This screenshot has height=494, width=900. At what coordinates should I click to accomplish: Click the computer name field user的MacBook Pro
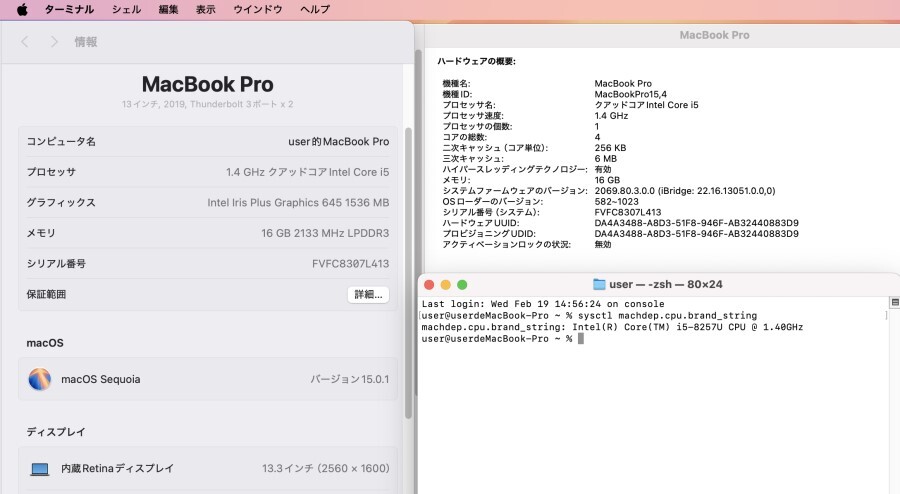(338, 142)
